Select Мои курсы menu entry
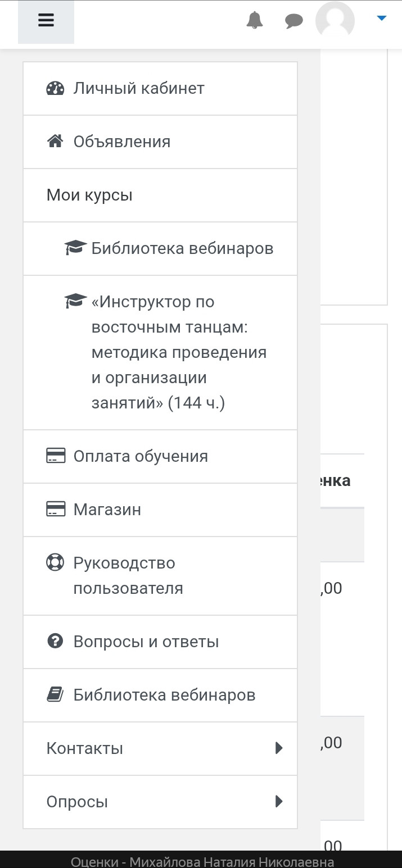 coord(160,195)
